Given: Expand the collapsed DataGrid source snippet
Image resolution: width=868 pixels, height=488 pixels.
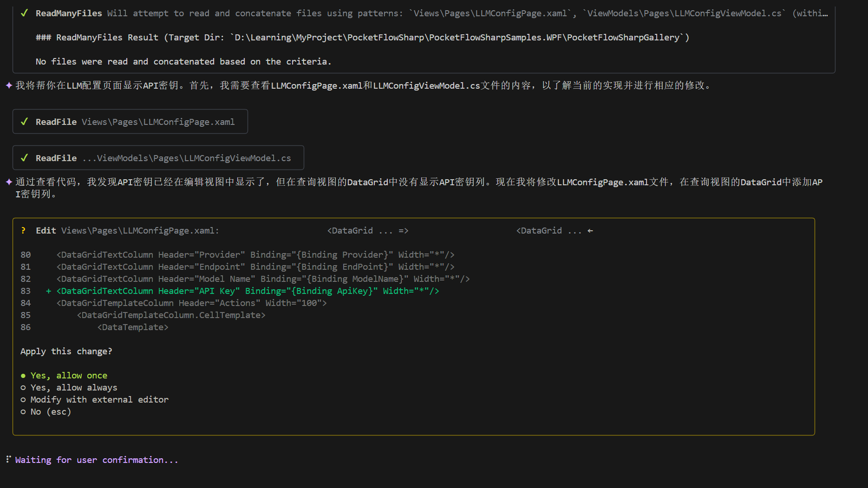Looking at the screenshot, I should tap(367, 230).
